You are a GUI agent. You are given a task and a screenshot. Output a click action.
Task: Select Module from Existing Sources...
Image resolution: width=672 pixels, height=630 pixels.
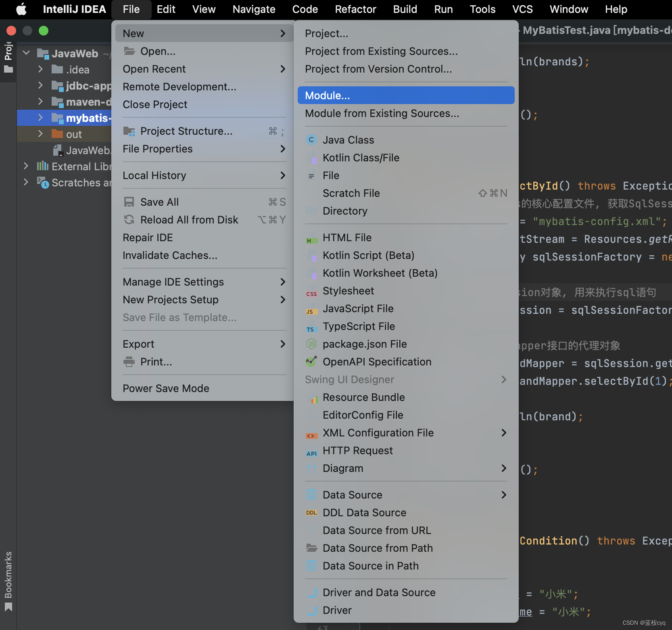[x=406, y=113]
